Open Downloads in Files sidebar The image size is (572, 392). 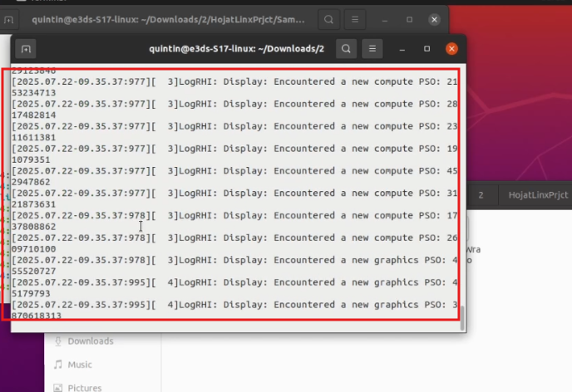point(90,341)
